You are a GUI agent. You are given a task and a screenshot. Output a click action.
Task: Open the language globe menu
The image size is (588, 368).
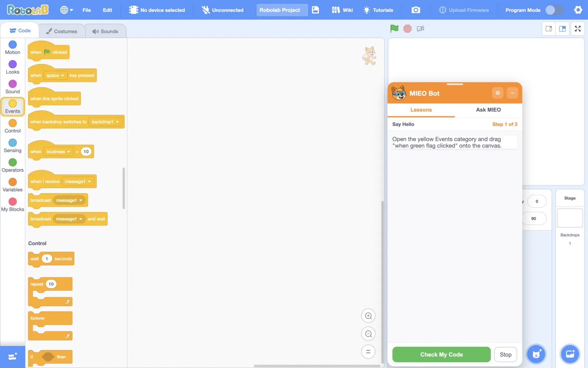tap(67, 10)
